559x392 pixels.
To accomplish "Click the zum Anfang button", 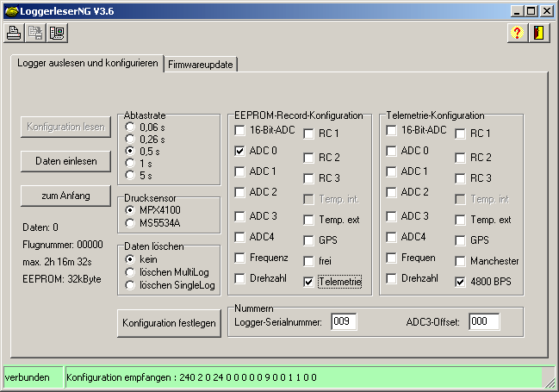I will pos(65,195).
